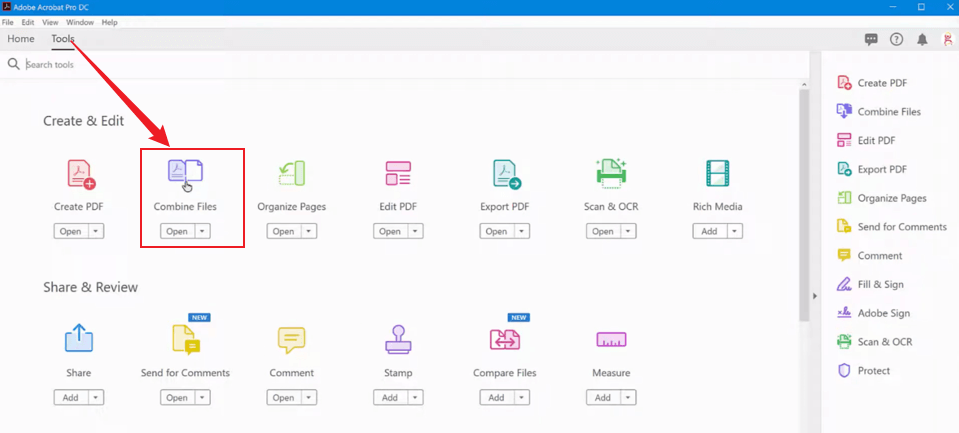This screenshot has width=959, height=433.
Task: Expand the dropdown arrow beside Combine Files Open
Action: (x=202, y=231)
